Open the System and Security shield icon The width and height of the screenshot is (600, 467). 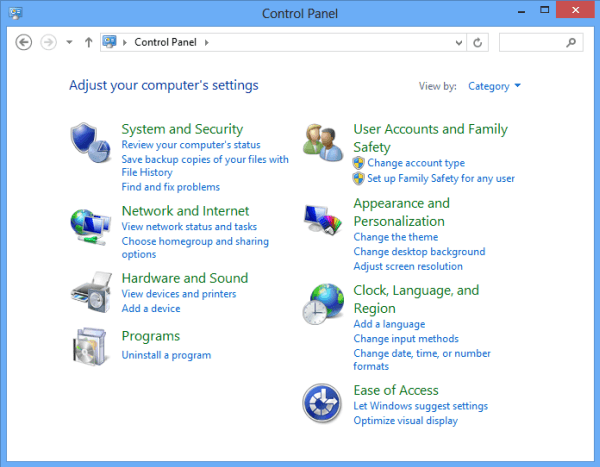(x=90, y=143)
